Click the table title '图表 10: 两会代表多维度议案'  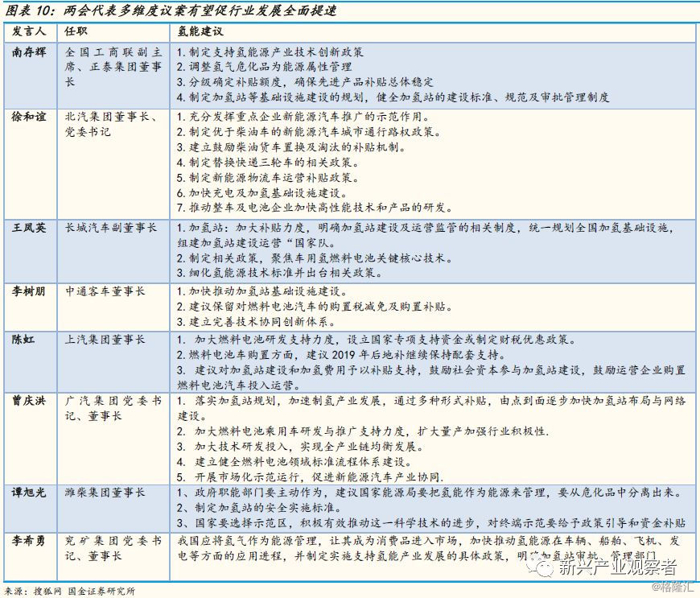pos(171,10)
